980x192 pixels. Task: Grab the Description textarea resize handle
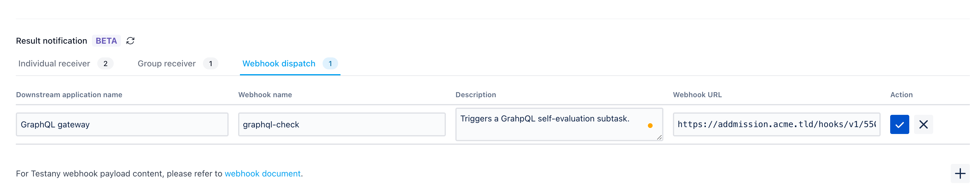coord(659,138)
